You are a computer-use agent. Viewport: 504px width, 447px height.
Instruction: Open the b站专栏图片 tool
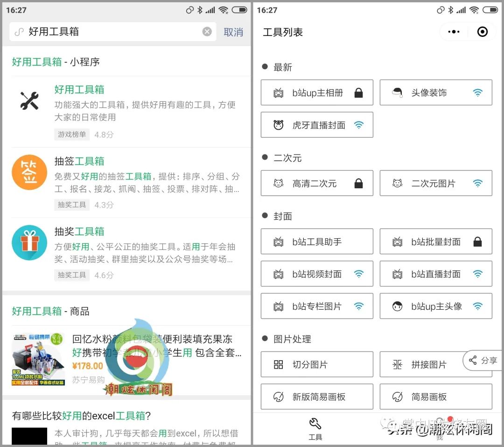(x=317, y=306)
